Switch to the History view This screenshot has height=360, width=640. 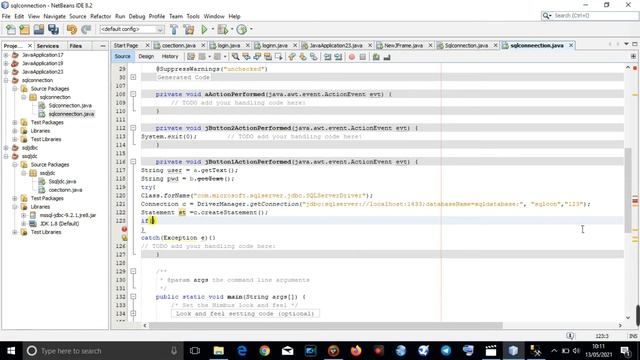[170, 56]
